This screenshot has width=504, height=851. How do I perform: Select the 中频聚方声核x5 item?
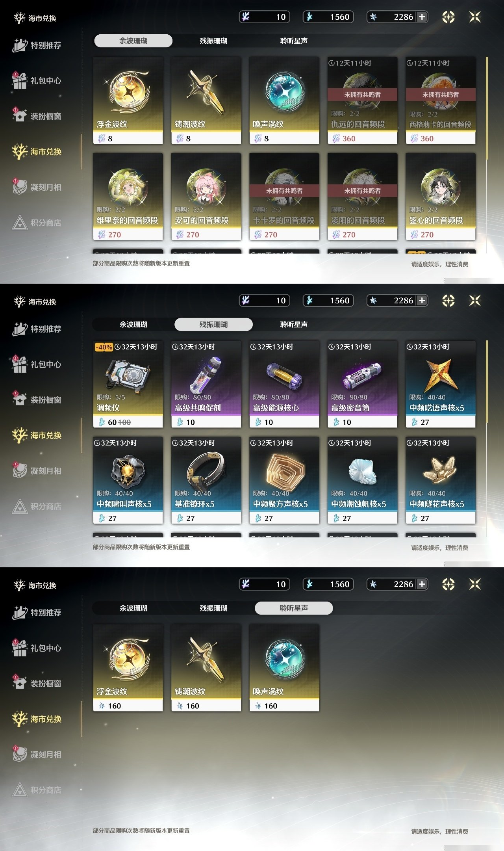284,480
